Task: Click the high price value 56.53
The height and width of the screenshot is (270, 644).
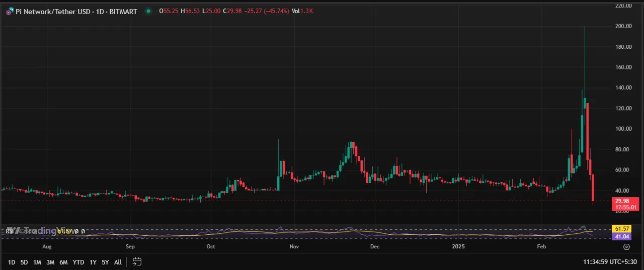Action: pyautogui.click(x=193, y=11)
